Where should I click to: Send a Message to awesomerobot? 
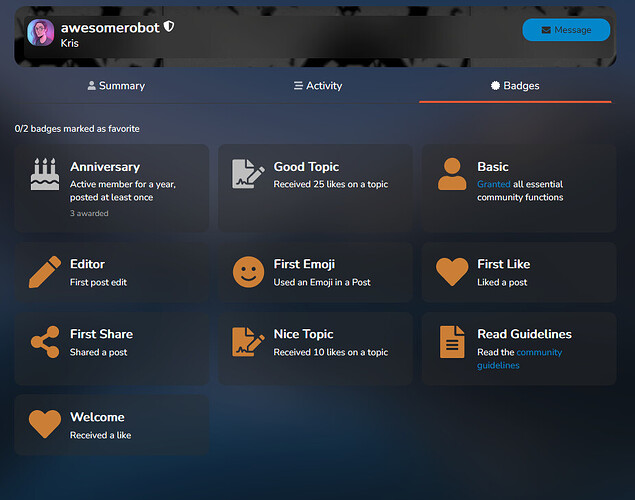pyautogui.click(x=566, y=30)
